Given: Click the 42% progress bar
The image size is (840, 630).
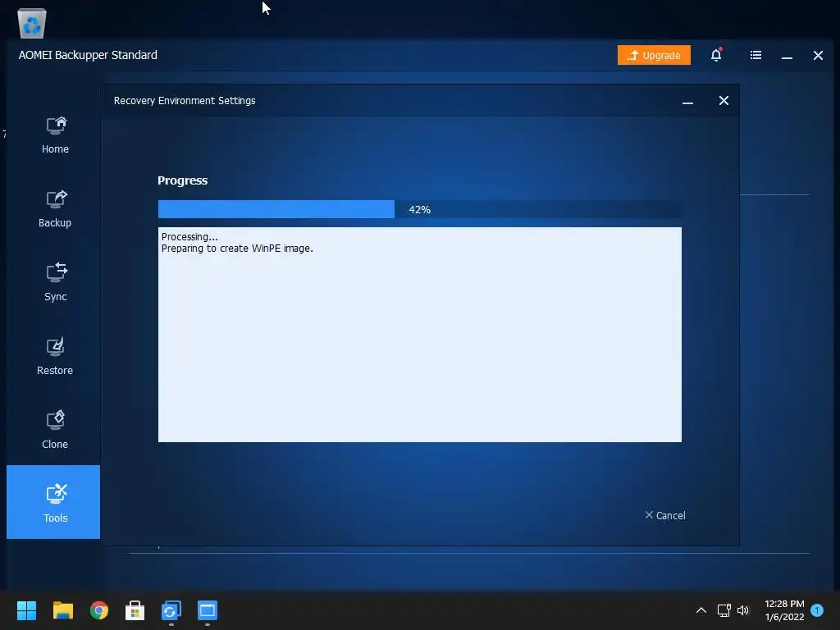Looking at the screenshot, I should tap(419, 209).
